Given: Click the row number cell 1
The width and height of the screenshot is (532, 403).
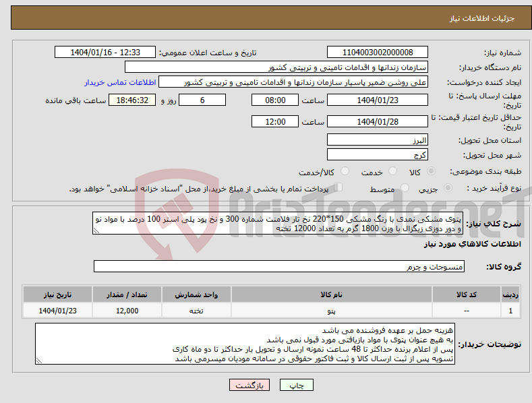Looking at the screenshot, I should (510, 311).
